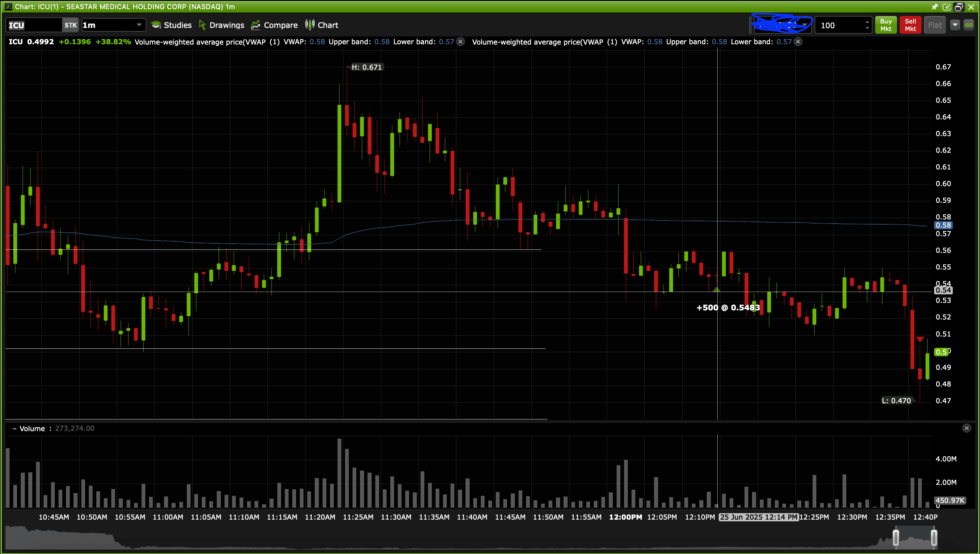The image size is (980, 554).
Task: Click the Compare chart icon
Action: tap(255, 25)
